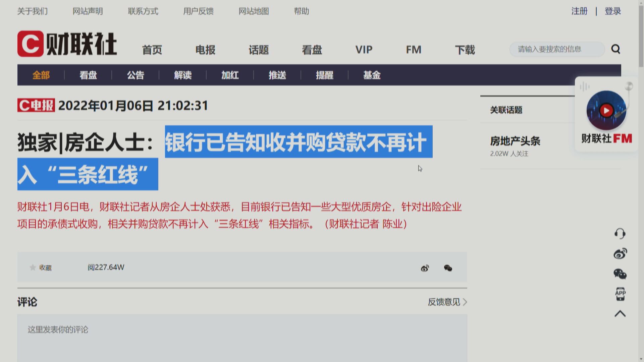Open the 基金 category menu
This screenshot has width=644, height=362.
371,75
